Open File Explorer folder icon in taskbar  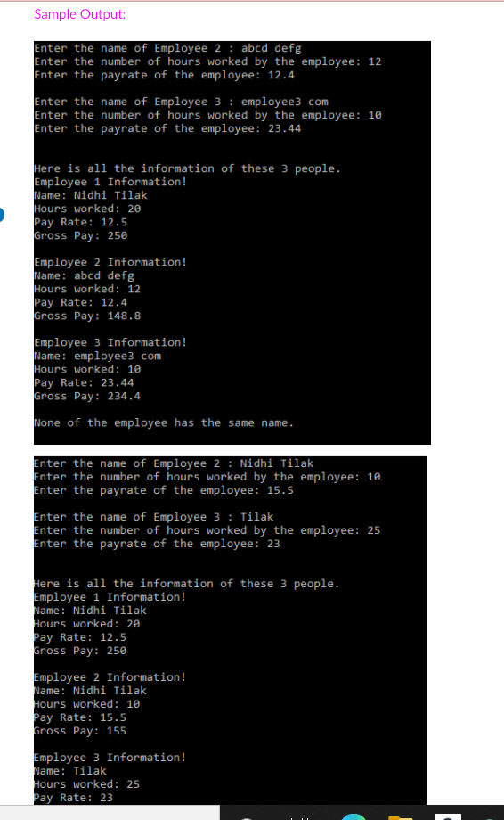401,818
